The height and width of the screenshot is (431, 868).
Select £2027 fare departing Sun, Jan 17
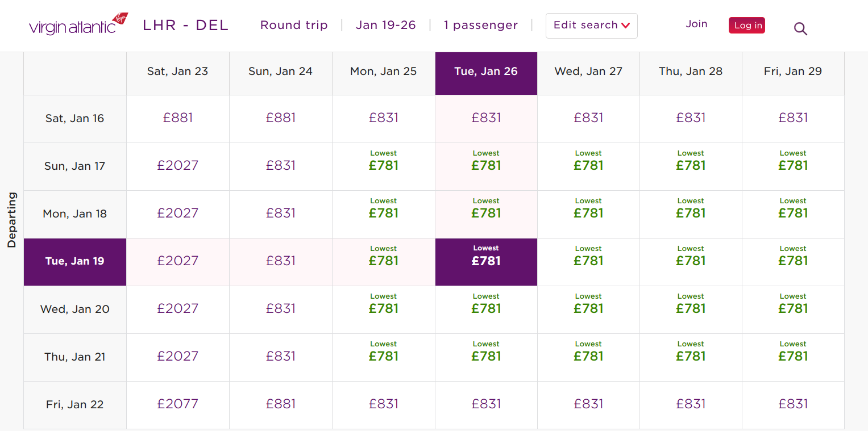point(178,166)
